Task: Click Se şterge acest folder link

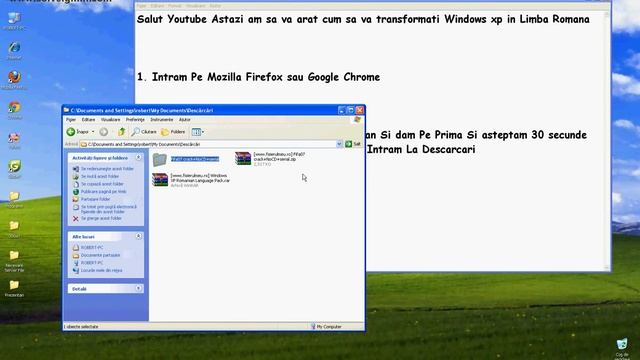Action: [x=101, y=218]
